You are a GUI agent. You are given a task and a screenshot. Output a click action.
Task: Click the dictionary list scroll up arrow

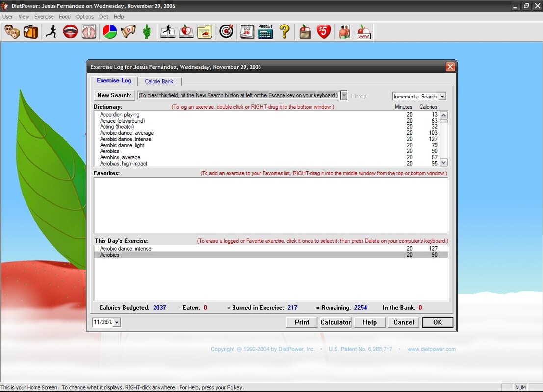click(443, 115)
